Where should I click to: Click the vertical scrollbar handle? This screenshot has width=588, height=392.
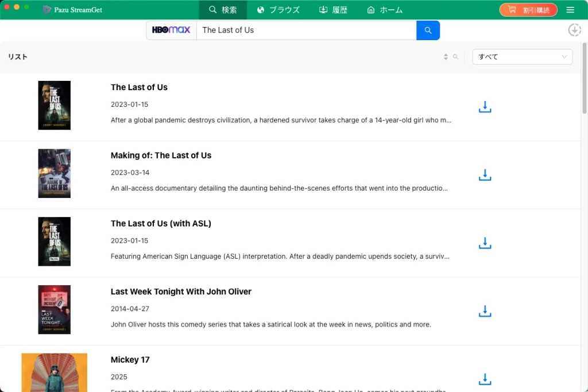click(x=584, y=78)
